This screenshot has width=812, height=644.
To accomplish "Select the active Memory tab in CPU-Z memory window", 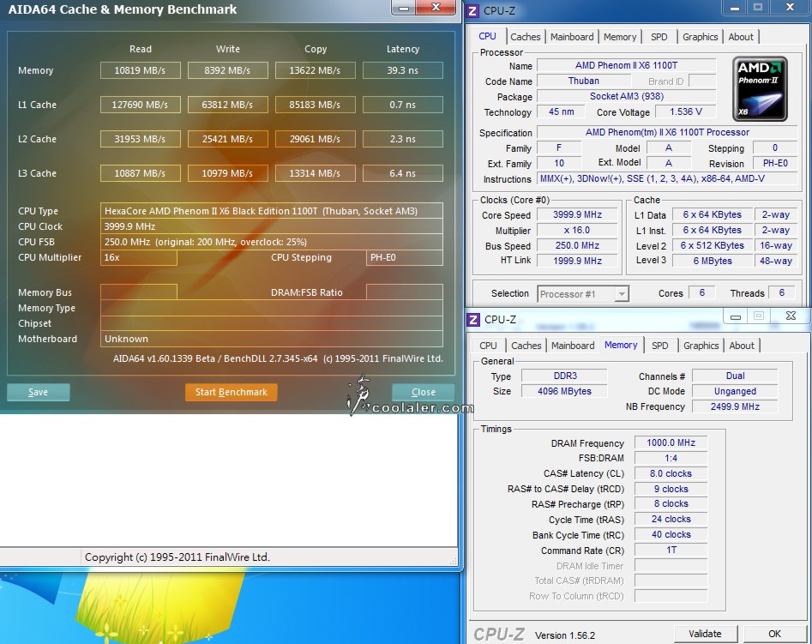I will 621,345.
